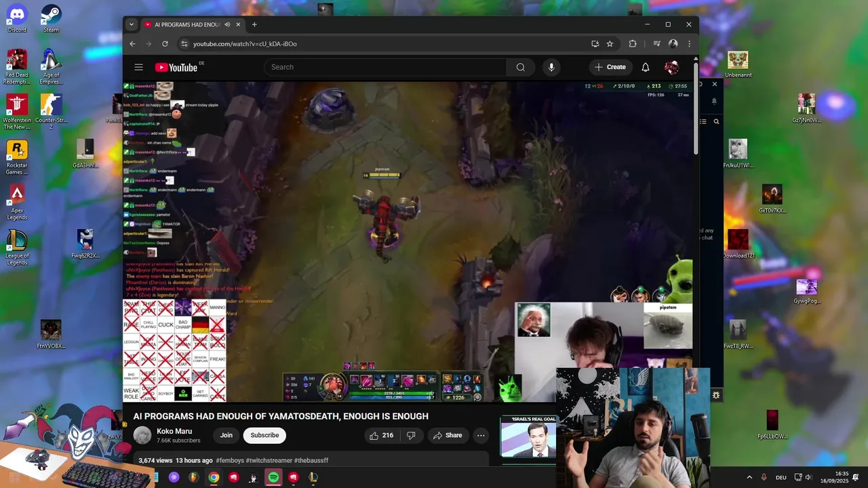Submit search with the magnifier button
The width and height of the screenshot is (868, 488).
tap(520, 67)
